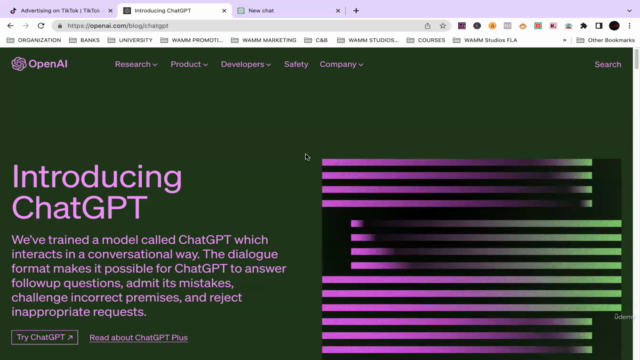Click Search in the site header
The image size is (640, 360).
608,64
